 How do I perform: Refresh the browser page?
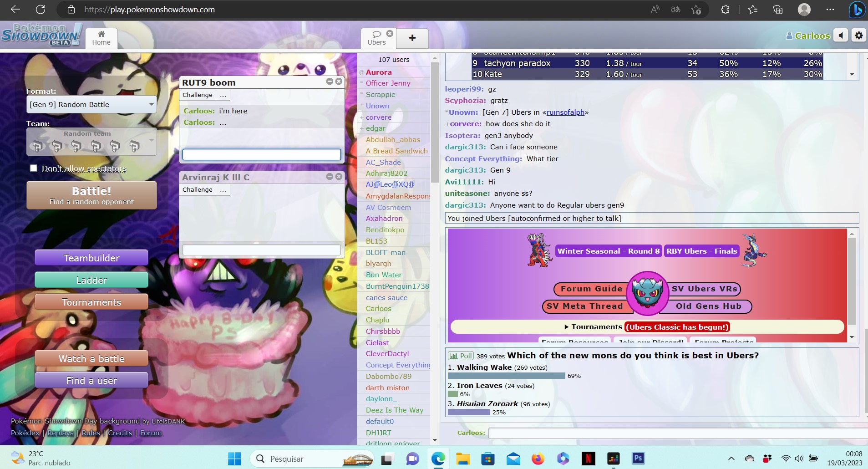click(41, 9)
